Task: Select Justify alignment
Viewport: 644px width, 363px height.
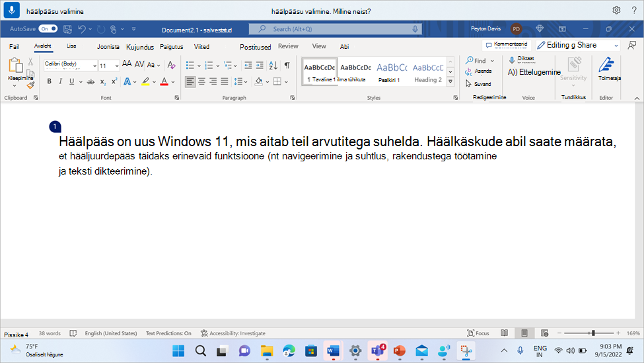Action: pyautogui.click(x=225, y=81)
